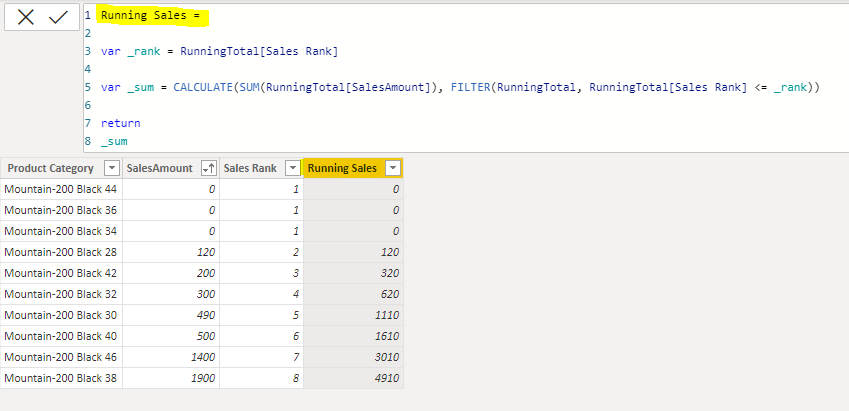Commit the formula with the checkmark icon
The height and width of the screenshot is (411, 849).
[x=58, y=18]
